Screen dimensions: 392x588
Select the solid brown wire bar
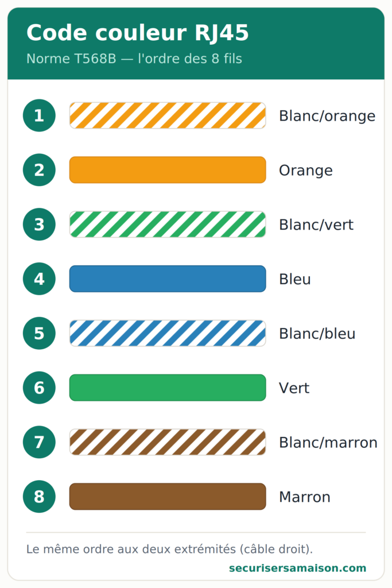point(168,497)
